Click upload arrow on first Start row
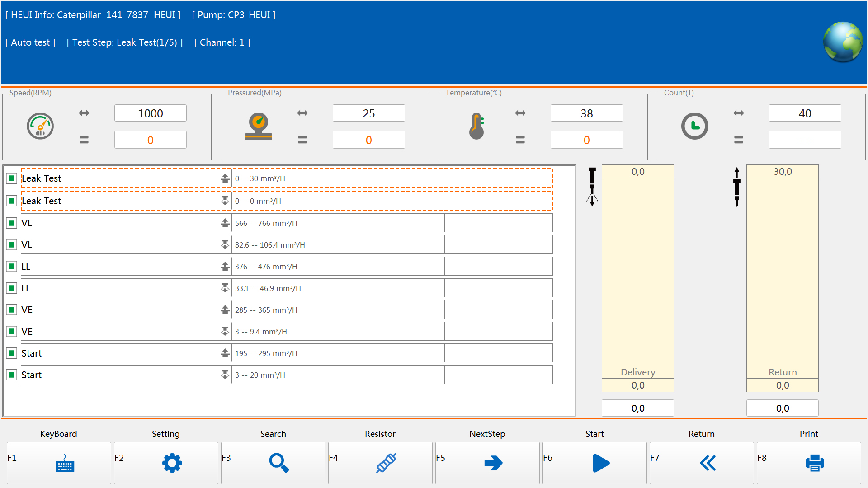 tap(225, 353)
